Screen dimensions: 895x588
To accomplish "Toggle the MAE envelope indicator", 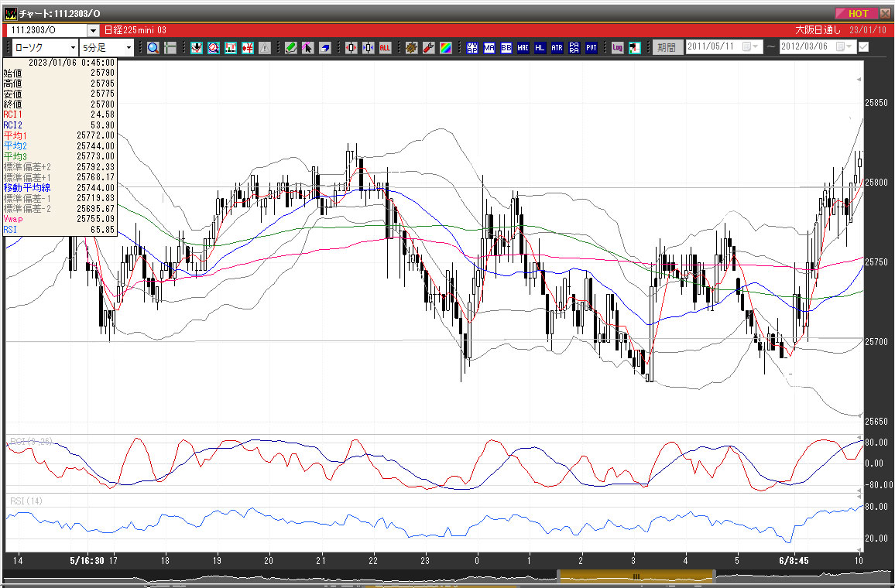I will 523,48.
